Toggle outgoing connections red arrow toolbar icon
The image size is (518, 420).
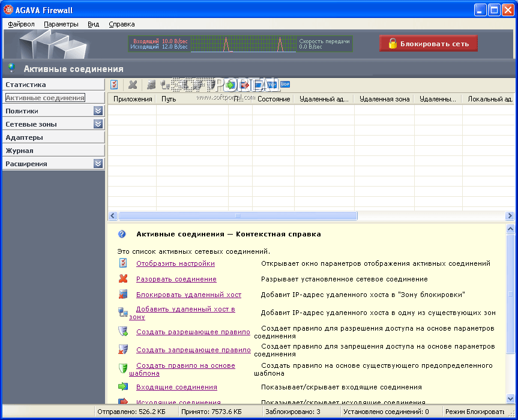[244, 85]
